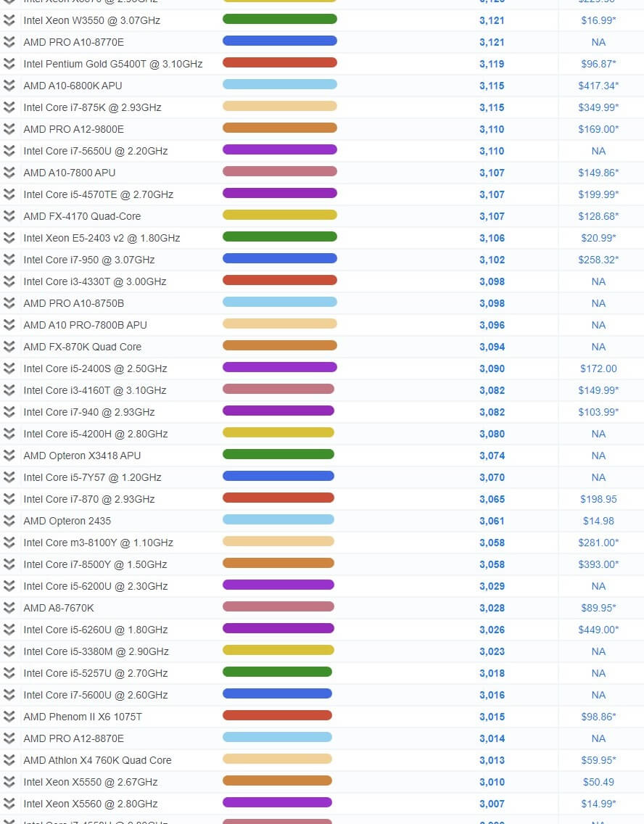
Task: Open the AMD Athlon X4 760K Quad Core link
Action: pos(97,760)
